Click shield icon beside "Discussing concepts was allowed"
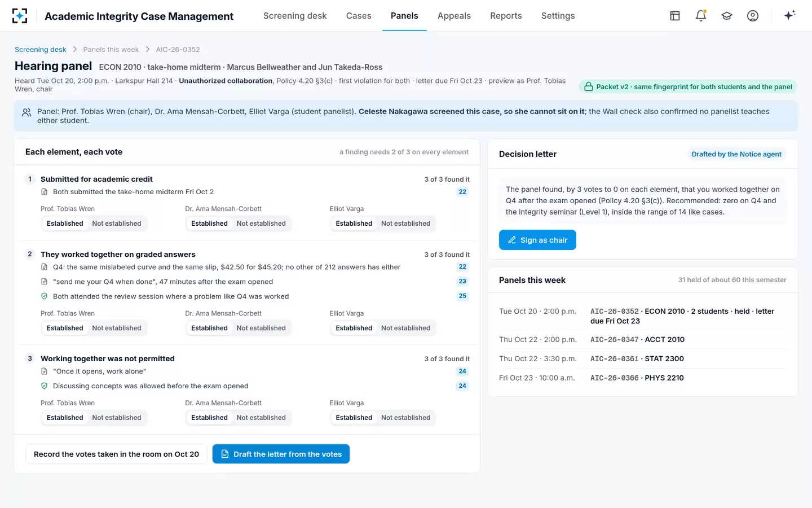The image size is (812, 508). point(45,386)
